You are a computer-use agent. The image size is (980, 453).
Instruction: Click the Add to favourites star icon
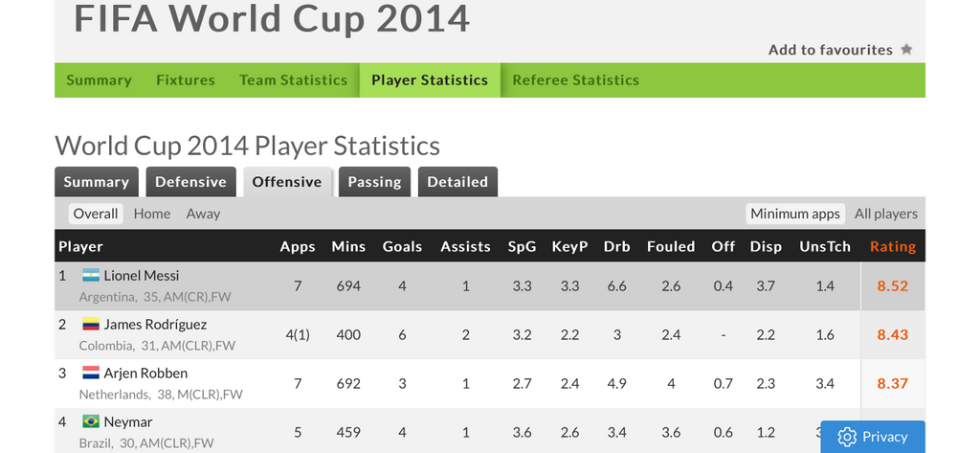pyautogui.click(x=906, y=50)
